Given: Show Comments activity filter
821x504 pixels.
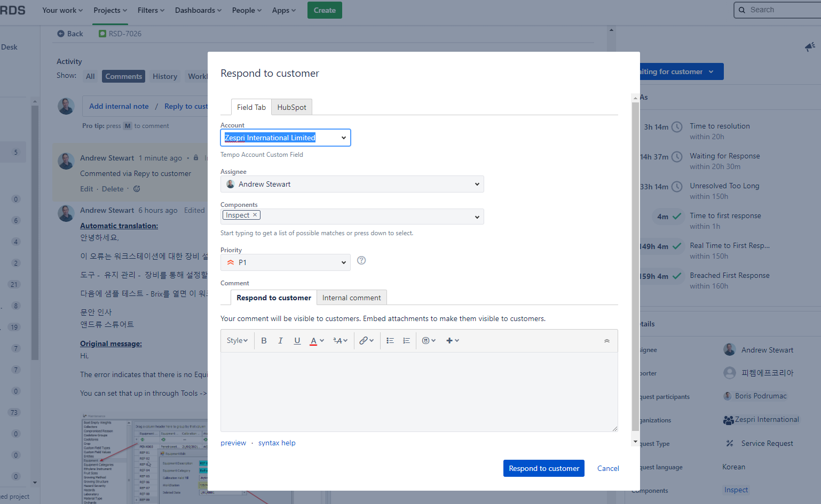Looking at the screenshot, I should pyautogui.click(x=123, y=76).
